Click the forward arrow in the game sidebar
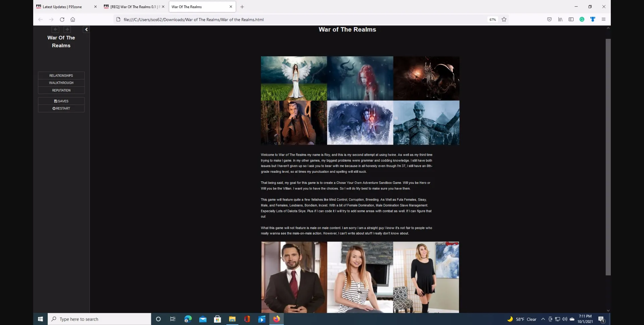The height and width of the screenshot is (325, 644). (x=67, y=30)
